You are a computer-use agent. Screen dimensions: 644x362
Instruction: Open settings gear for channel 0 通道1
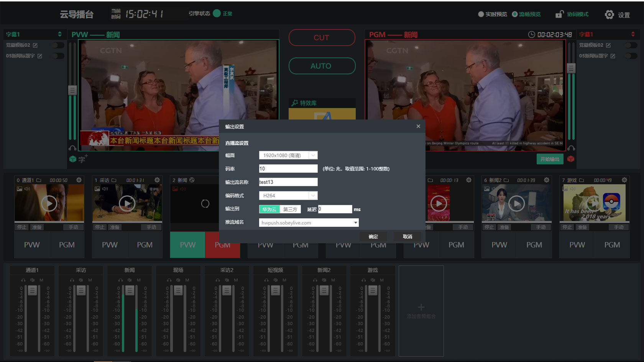click(79, 180)
